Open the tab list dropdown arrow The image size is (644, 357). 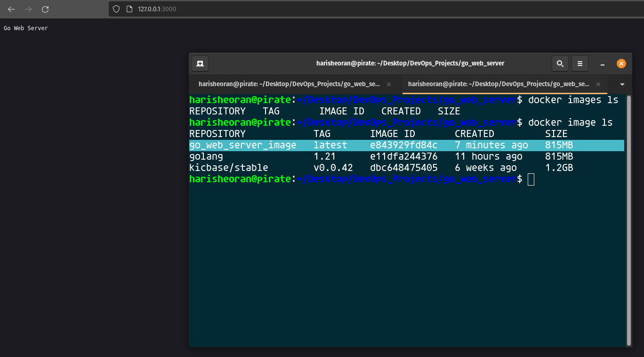(622, 84)
